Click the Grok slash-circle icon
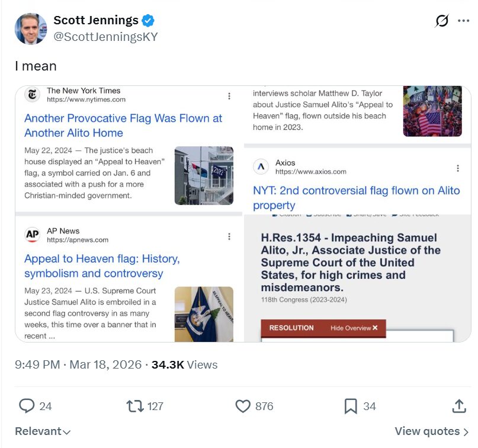The image size is (478, 448). (442, 21)
